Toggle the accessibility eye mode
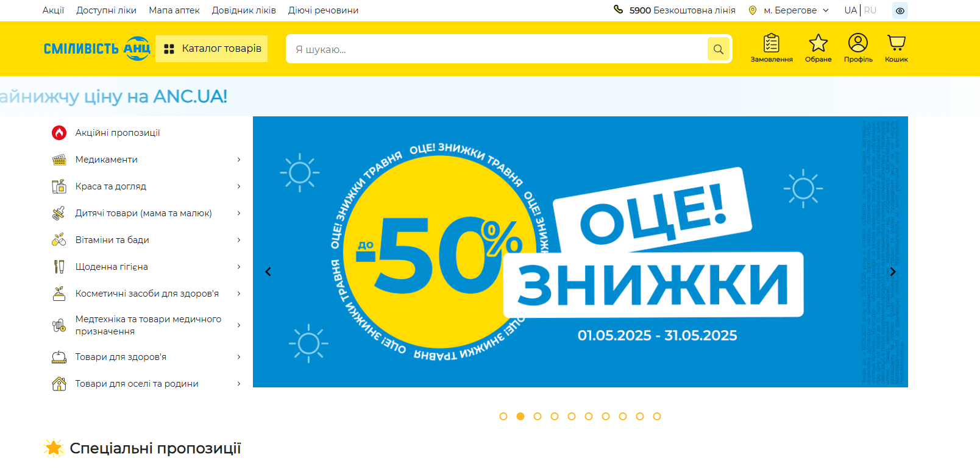Screen dimensions: 980x469 point(900,10)
